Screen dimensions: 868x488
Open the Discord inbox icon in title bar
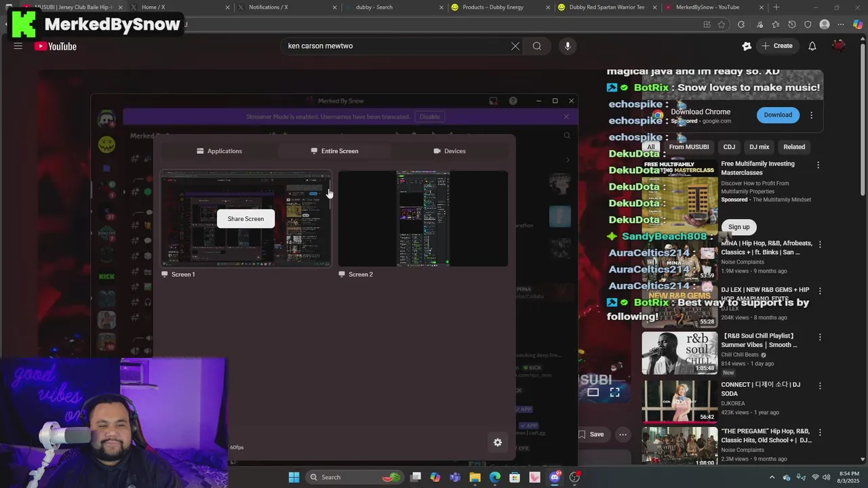click(x=493, y=101)
